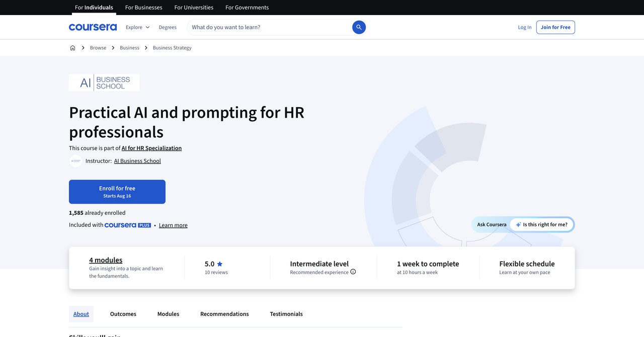Open AI Business School instructor link
This screenshot has height=337, width=644.
[137, 161]
